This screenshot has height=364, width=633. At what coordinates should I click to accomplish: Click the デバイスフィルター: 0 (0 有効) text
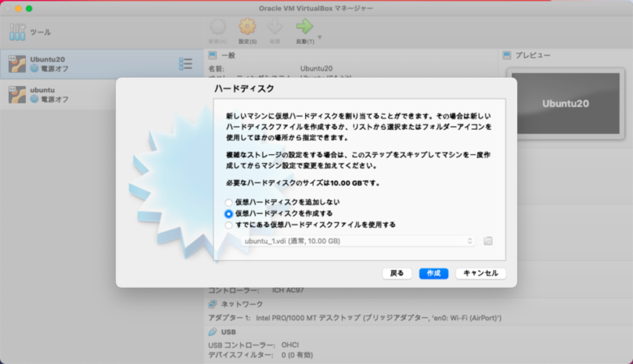point(261,355)
